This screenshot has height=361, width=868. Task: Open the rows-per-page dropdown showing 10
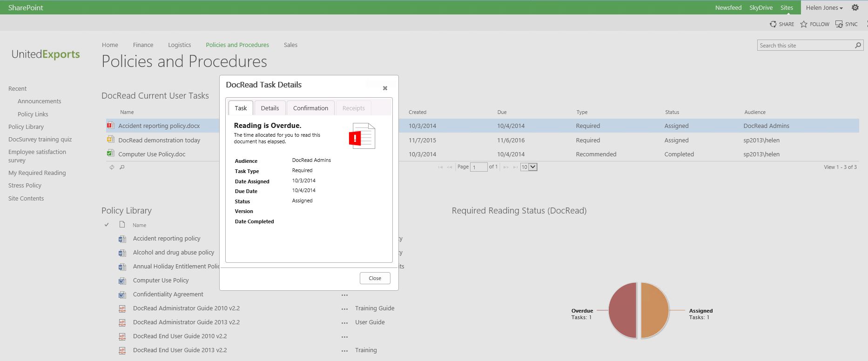coord(529,167)
